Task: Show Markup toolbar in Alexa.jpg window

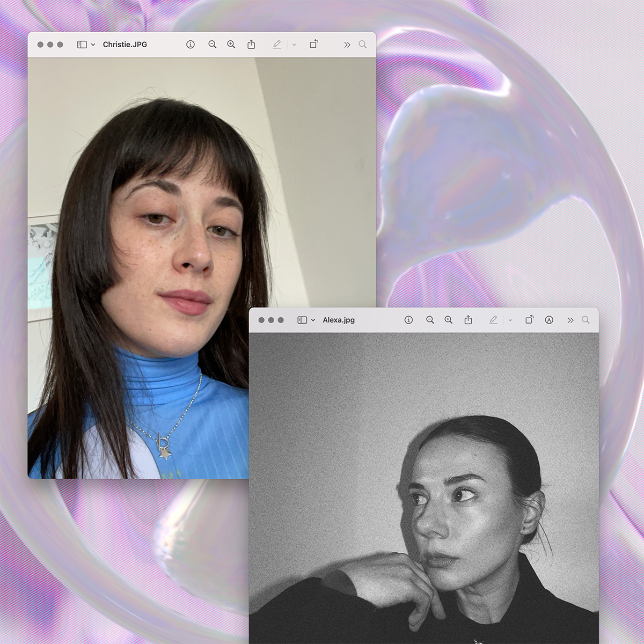Action: pyautogui.click(x=549, y=320)
